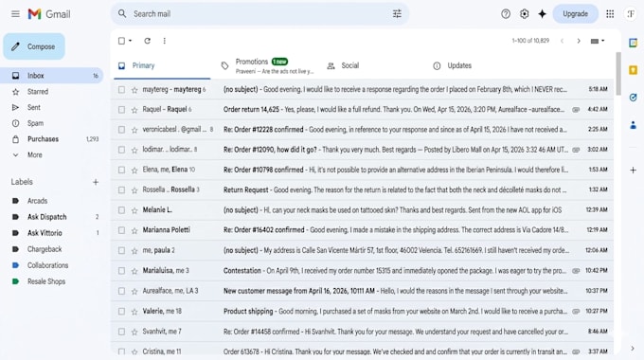Open the Gemini sparkle icon
The width and height of the screenshot is (644, 360).
pyautogui.click(x=542, y=14)
